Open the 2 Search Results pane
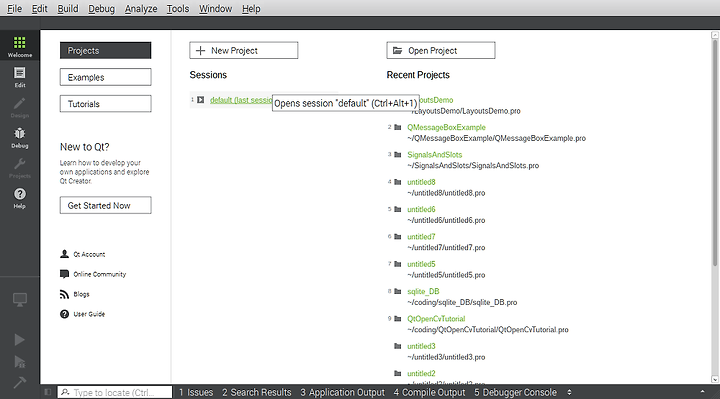720x399 pixels. [257, 392]
